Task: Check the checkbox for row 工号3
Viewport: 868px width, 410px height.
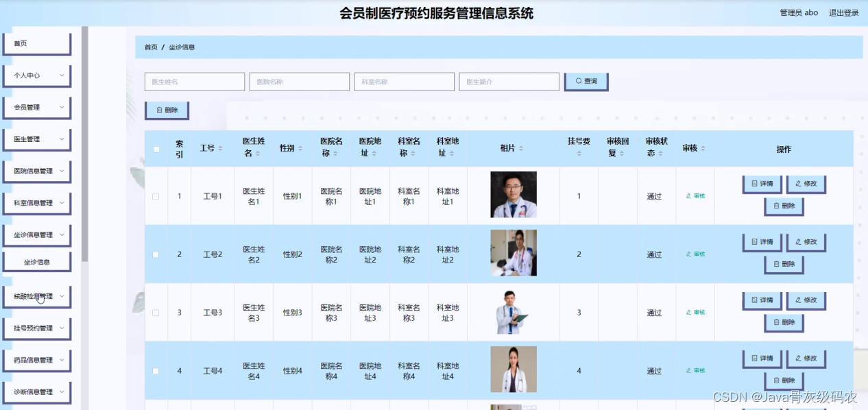Action: click(x=156, y=313)
